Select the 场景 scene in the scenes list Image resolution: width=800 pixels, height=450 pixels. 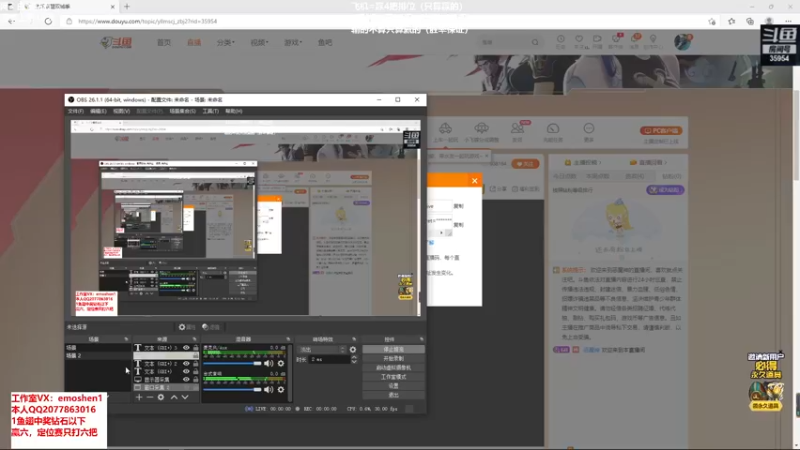click(97, 347)
